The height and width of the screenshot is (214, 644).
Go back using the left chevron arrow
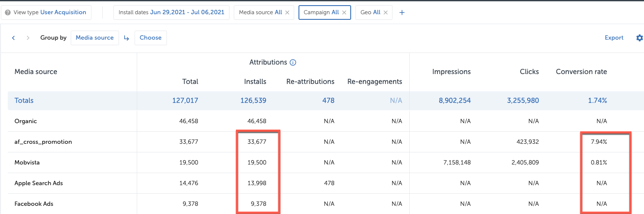pyautogui.click(x=13, y=38)
